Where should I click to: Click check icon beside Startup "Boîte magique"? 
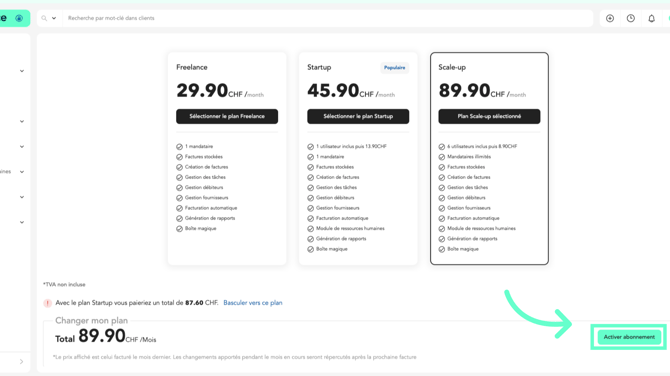(x=311, y=249)
